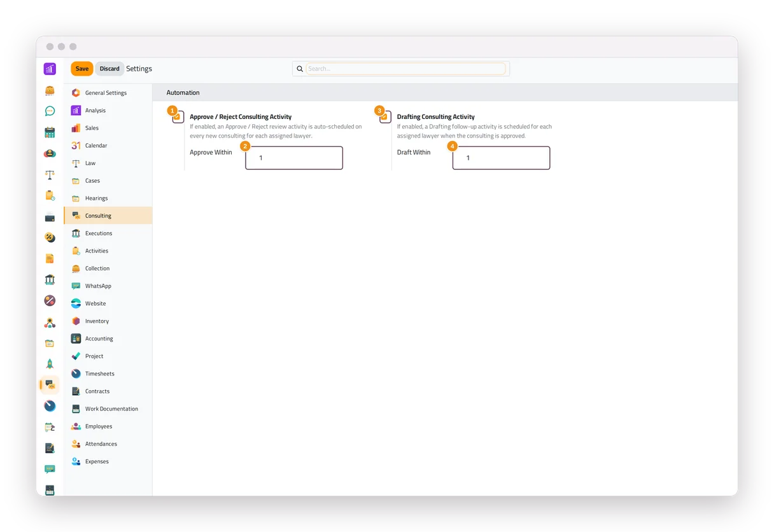Image resolution: width=774 pixels, height=532 pixels.
Task: Click the scales app icon in the rail
Action: click(x=50, y=174)
